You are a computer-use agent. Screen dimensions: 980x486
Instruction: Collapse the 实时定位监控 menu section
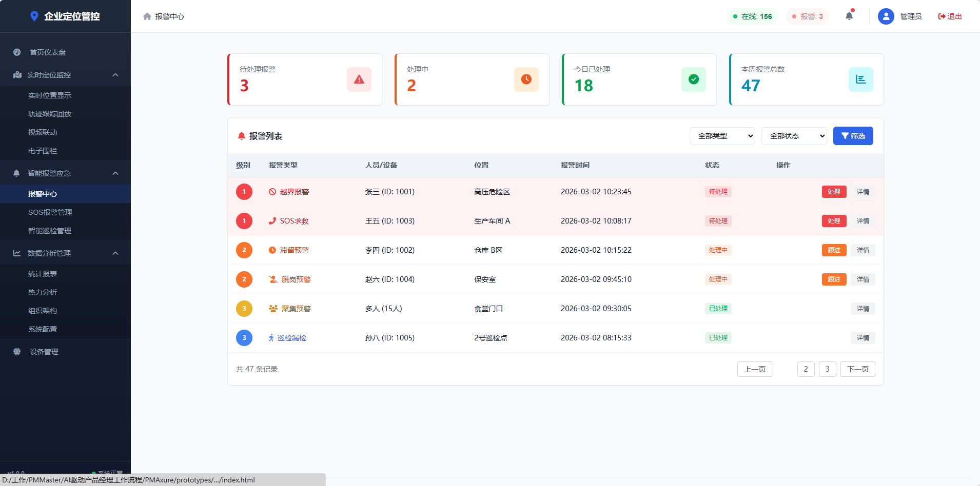click(x=115, y=75)
